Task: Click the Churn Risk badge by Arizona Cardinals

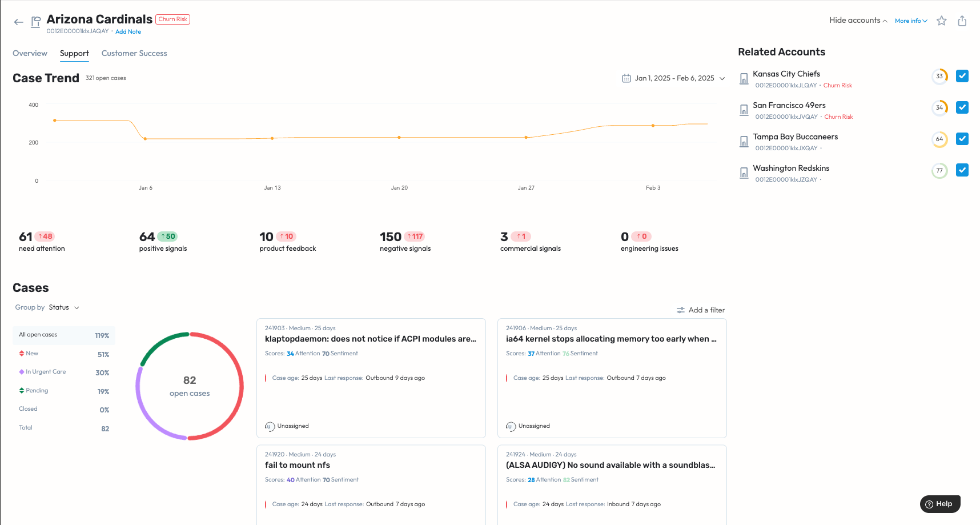Action: click(172, 19)
